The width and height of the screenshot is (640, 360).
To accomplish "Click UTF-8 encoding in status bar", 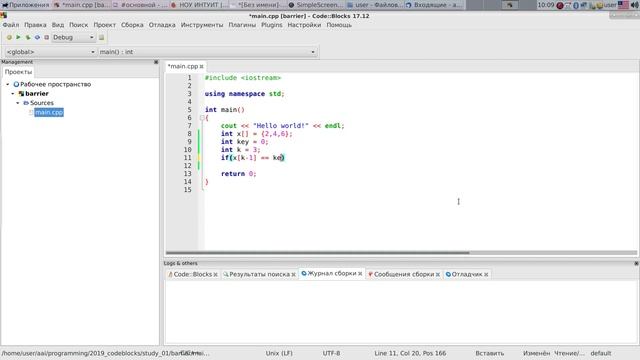I will (331, 353).
